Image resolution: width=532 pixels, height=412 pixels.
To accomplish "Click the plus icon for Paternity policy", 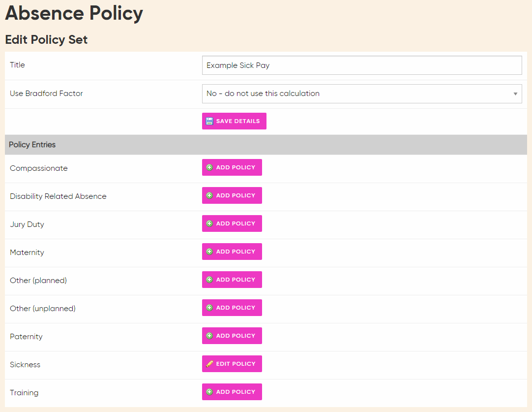I will tap(210, 336).
